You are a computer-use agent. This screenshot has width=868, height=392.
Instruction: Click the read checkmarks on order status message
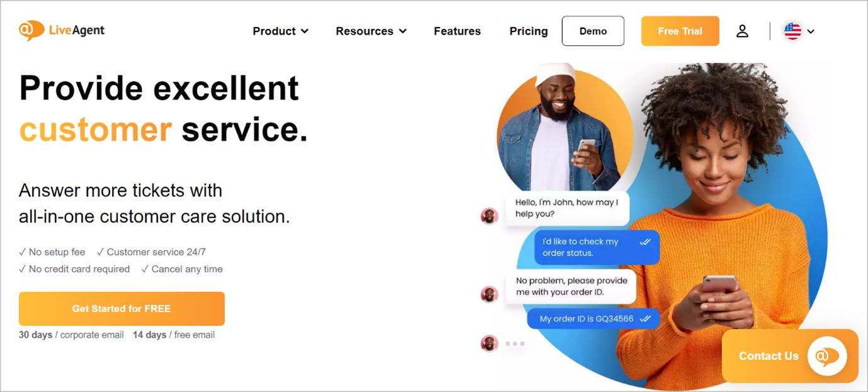pos(645,242)
